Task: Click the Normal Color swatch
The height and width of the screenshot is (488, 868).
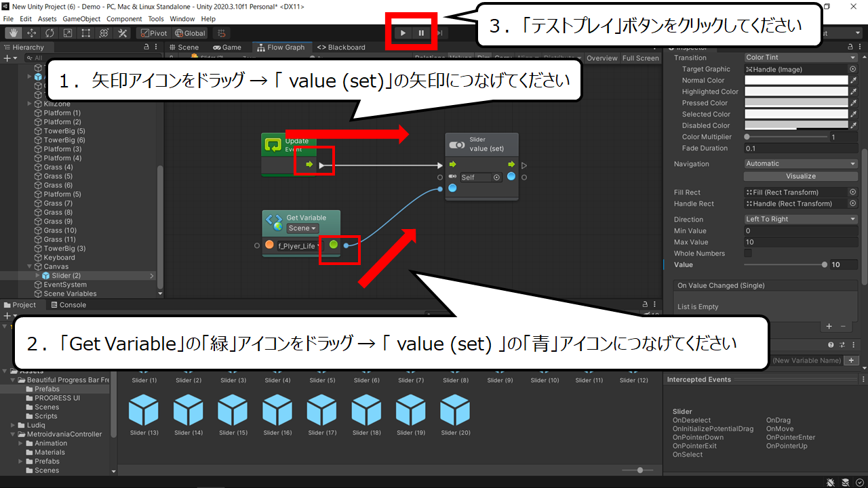Action: point(796,80)
